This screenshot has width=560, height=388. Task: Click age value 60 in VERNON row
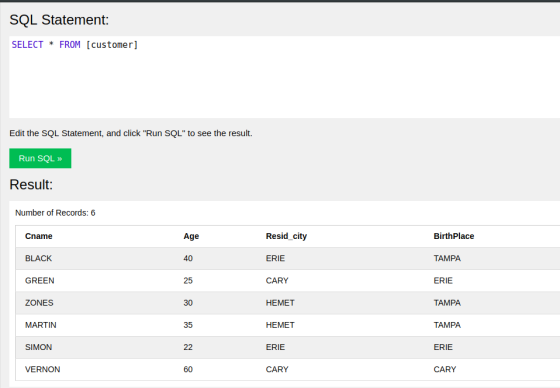pos(188,369)
